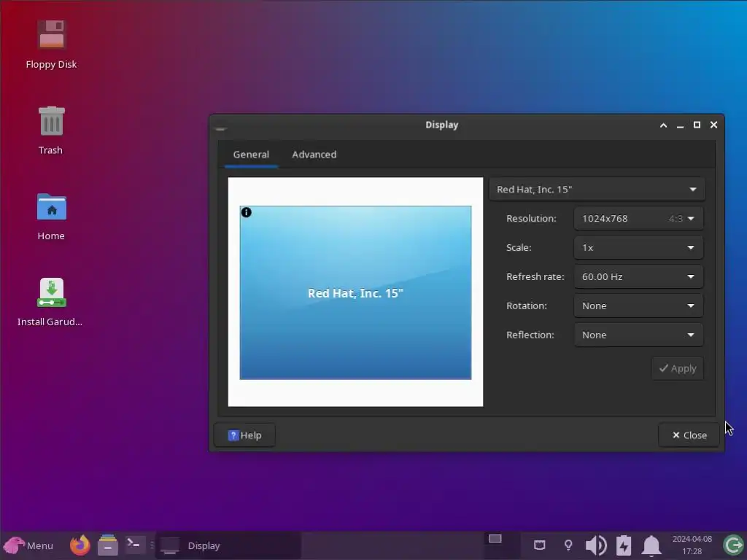Expand the Scale dropdown showing 1x

(638, 248)
